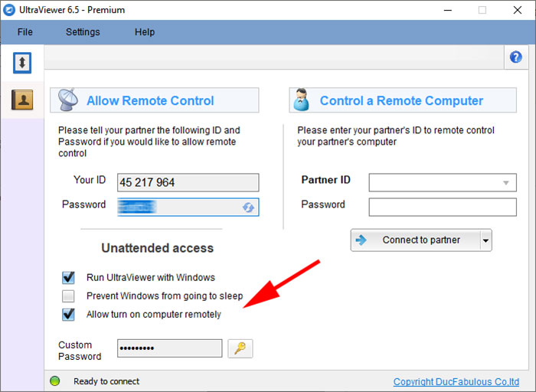The width and height of the screenshot is (536, 392).
Task: Uncheck Allow turn on computer remotely
Action: 69,314
